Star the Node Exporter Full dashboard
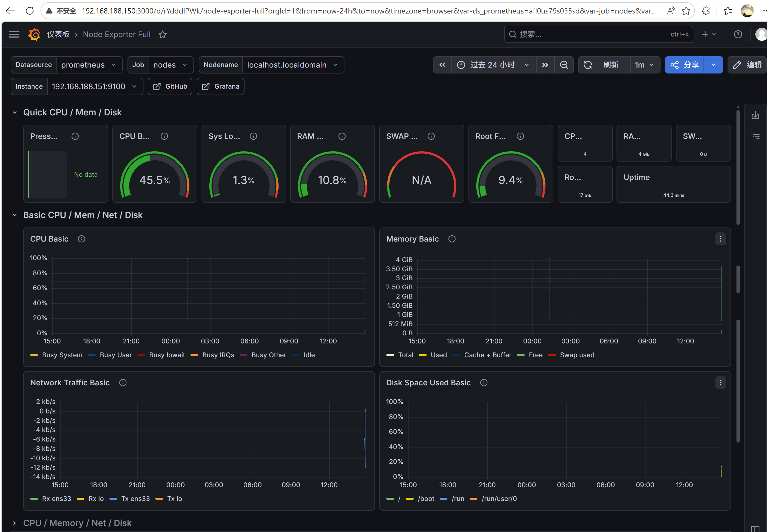This screenshot has width=767, height=532. pos(163,34)
